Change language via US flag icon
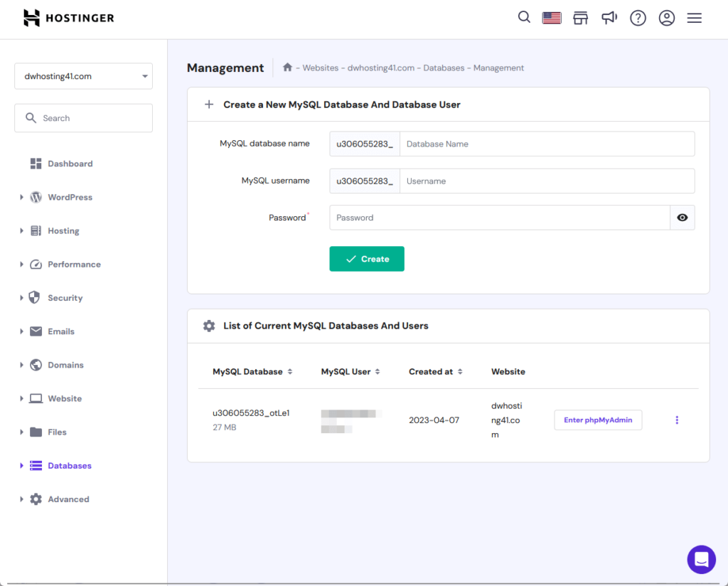728x586 pixels. coord(552,18)
